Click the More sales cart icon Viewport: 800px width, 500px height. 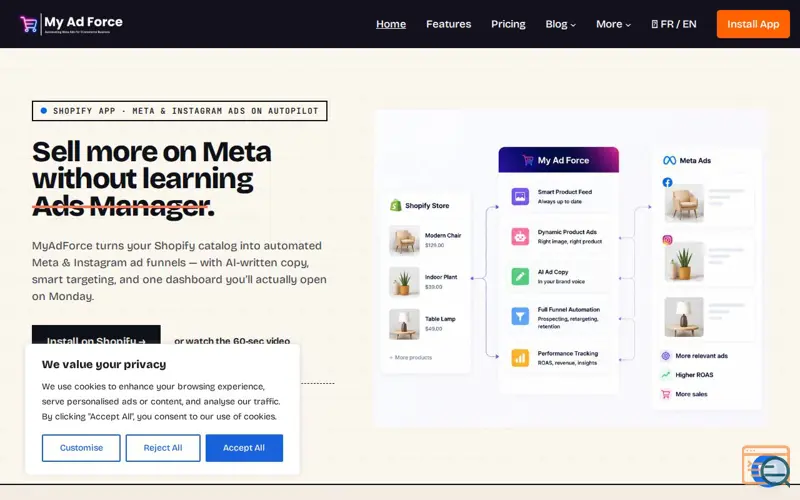[666, 394]
